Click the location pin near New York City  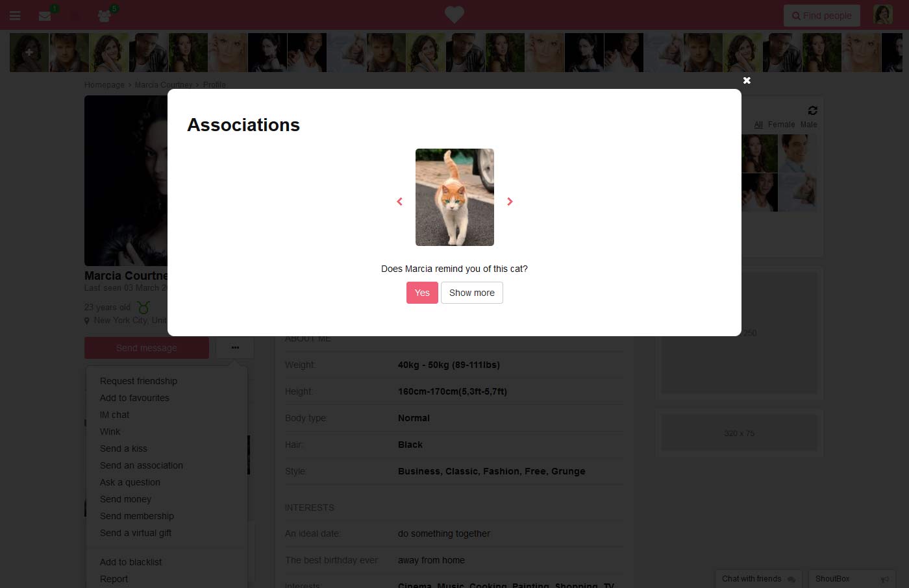point(87,321)
